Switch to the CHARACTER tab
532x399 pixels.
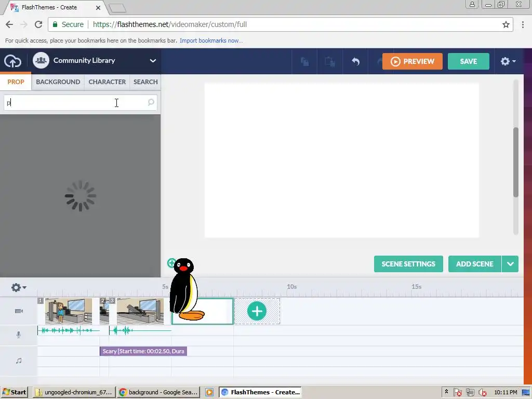(107, 82)
